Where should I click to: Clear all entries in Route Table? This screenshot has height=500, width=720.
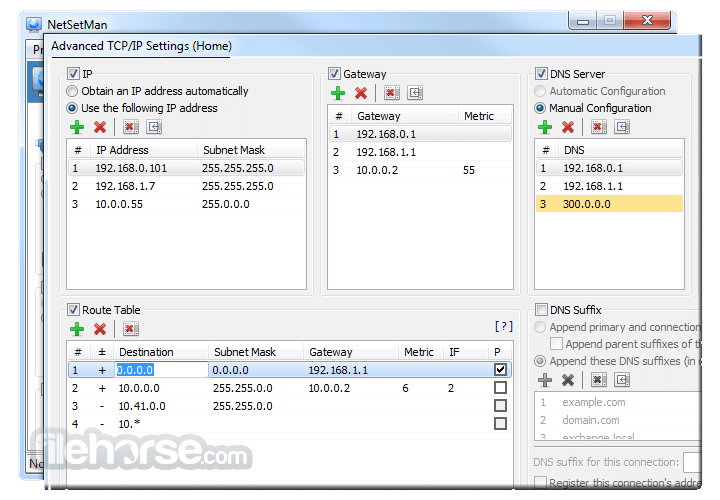point(131,329)
